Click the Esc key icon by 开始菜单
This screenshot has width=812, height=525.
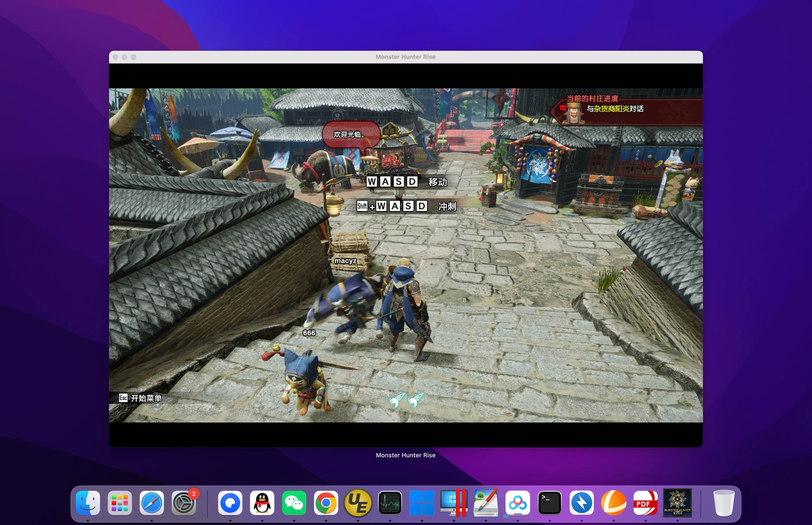tap(123, 398)
